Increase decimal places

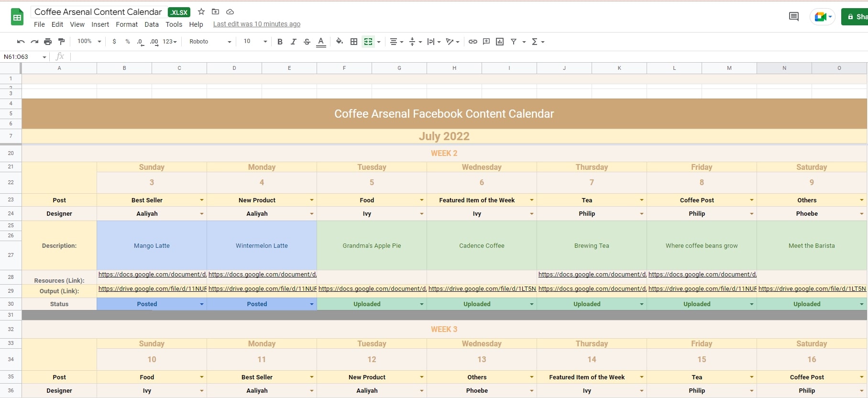tap(154, 42)
